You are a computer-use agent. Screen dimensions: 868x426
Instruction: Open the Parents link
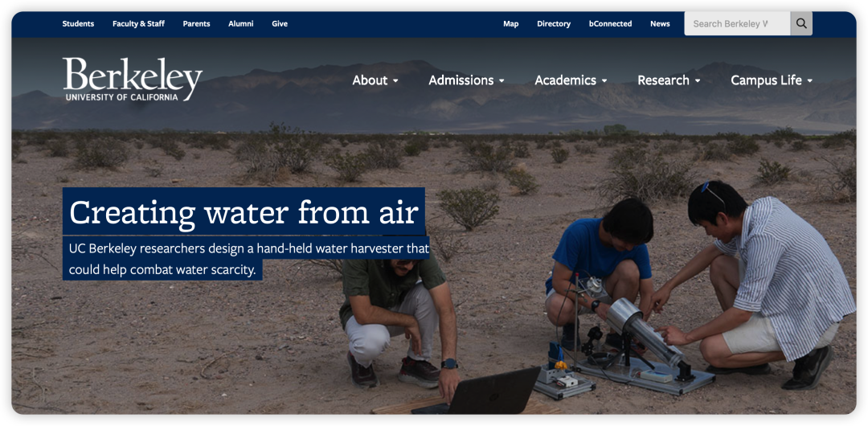197,24
